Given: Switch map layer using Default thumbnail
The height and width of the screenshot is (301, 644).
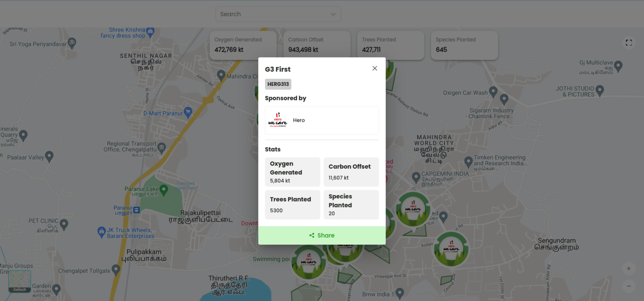Looking at the screenshot, I should coord(19,281).
